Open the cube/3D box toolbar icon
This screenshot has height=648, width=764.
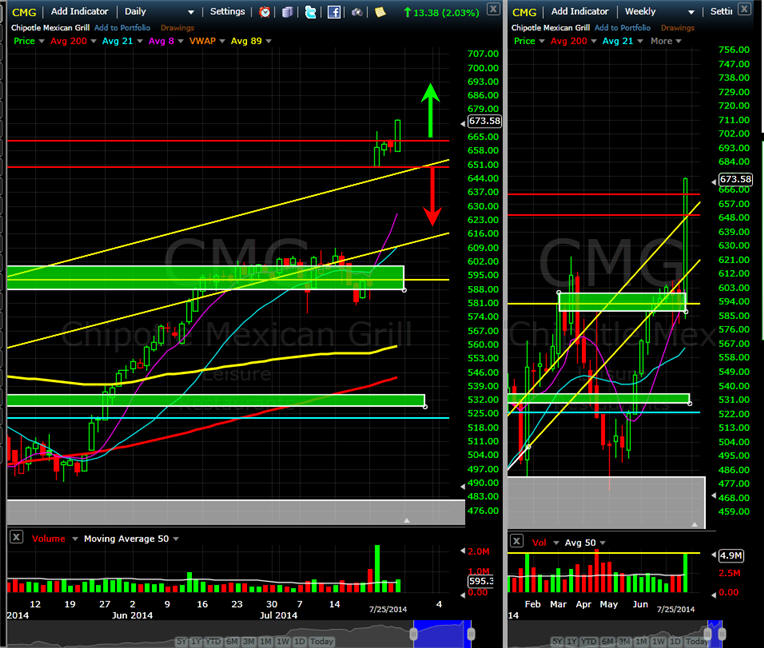[287, 12]
